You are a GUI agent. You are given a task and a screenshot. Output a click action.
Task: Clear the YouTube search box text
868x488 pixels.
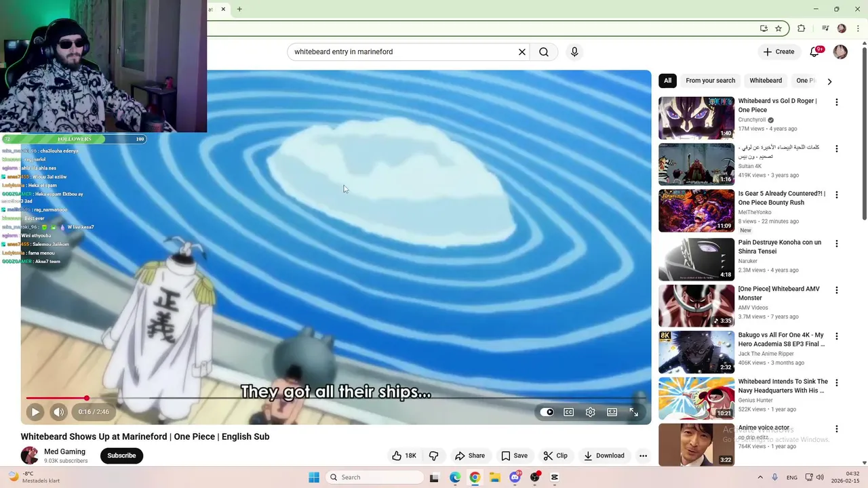click(522, 52)
